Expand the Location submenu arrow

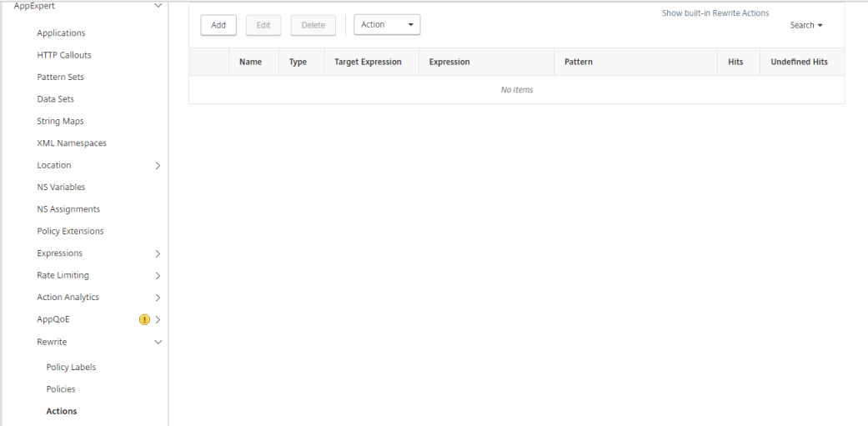pos(158,165)
